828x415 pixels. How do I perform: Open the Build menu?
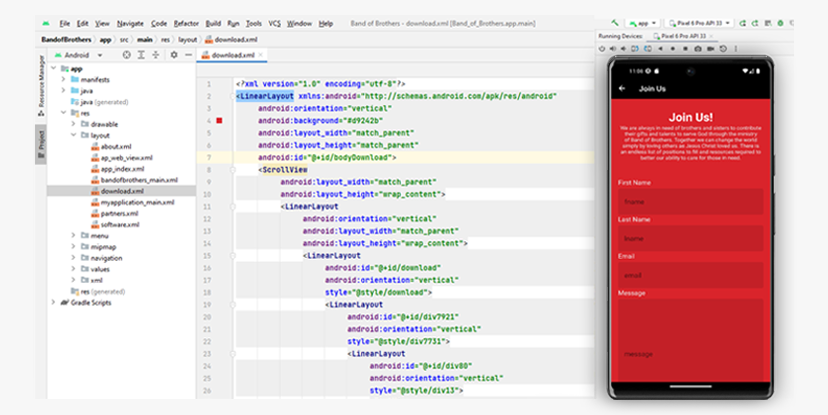(213, 23)
